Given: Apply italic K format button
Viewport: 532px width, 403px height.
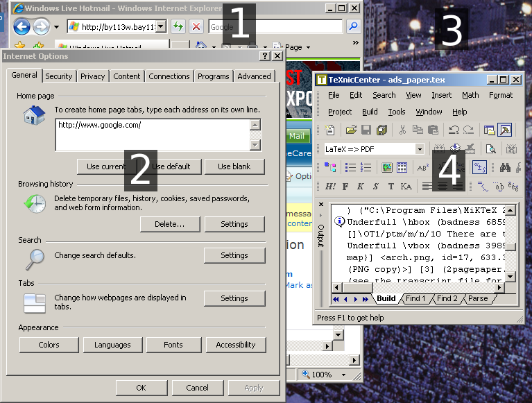Looking at the screenshot, I should point(360,186).
